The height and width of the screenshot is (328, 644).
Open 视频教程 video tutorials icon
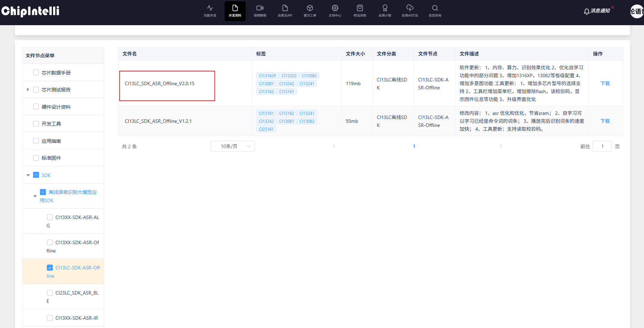260,11
